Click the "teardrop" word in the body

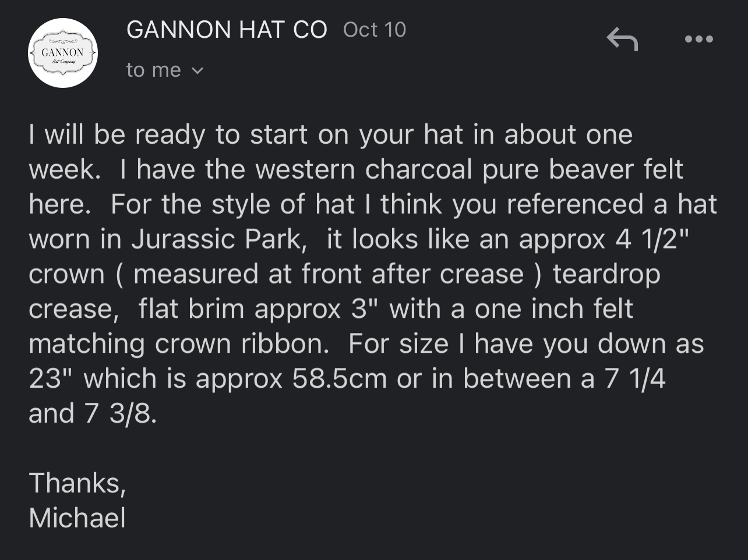pos(606,274)
